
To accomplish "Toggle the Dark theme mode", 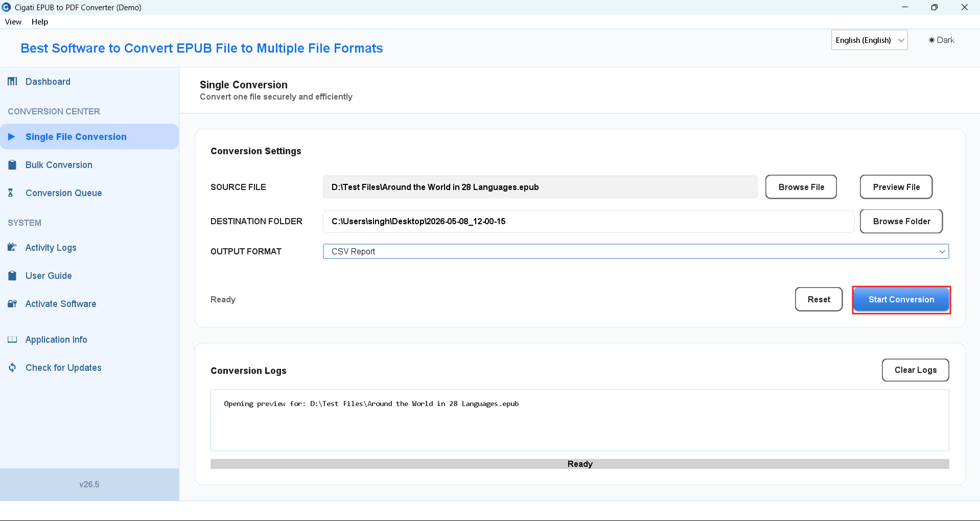I will [x=941, y=40].
